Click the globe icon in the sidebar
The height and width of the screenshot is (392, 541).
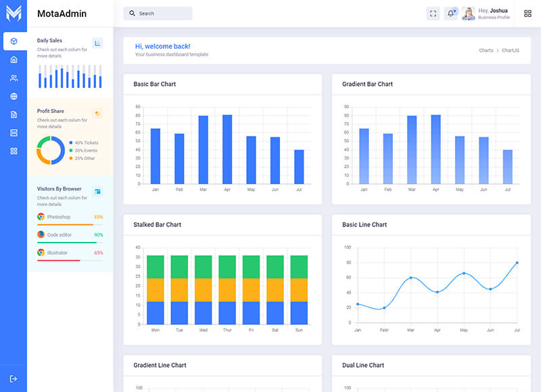(x=14, y=96)
